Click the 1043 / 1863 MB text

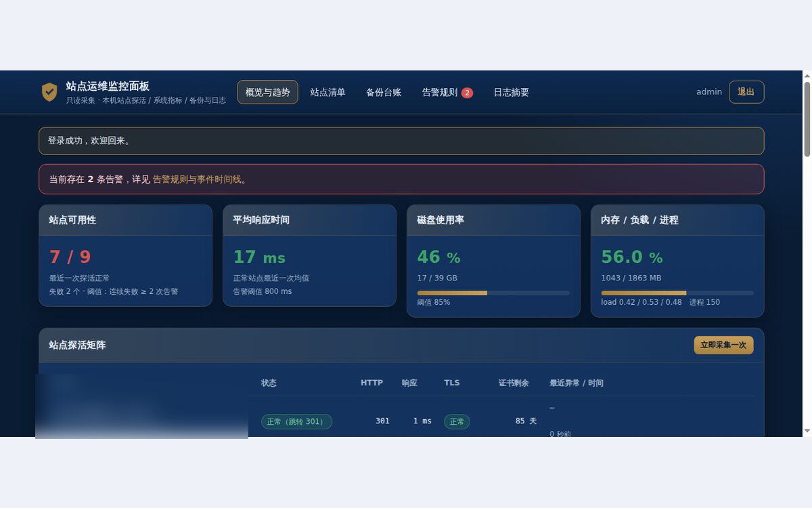[631, 278]
